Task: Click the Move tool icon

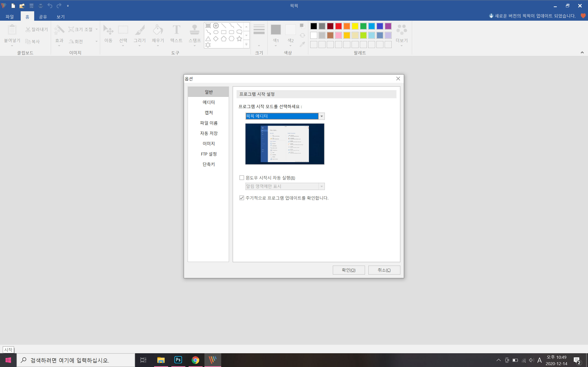Action: [x=108, y=30]
